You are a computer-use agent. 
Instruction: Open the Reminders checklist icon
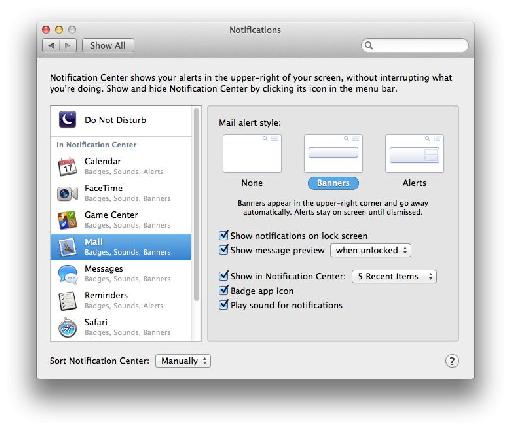tap(67, 301)
